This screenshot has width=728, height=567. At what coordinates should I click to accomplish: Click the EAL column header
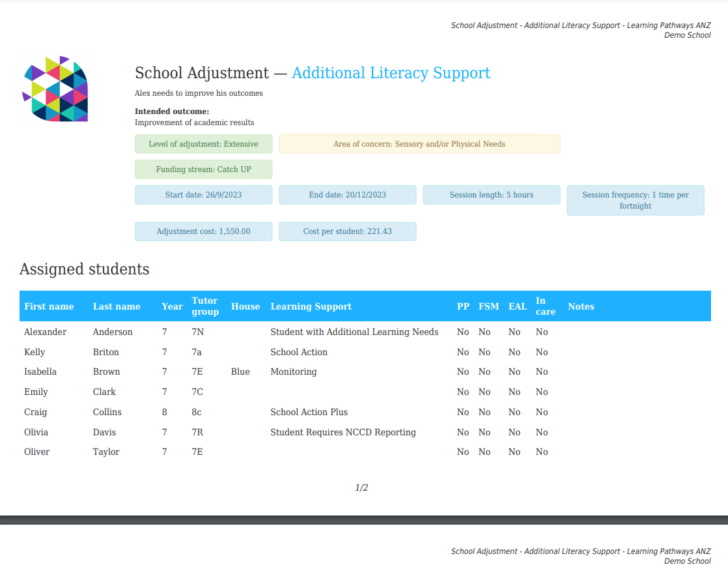[518, 306]
